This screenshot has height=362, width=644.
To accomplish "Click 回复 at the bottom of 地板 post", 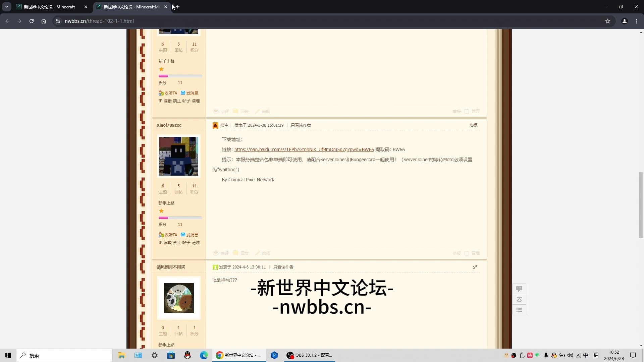I will 241,253.
